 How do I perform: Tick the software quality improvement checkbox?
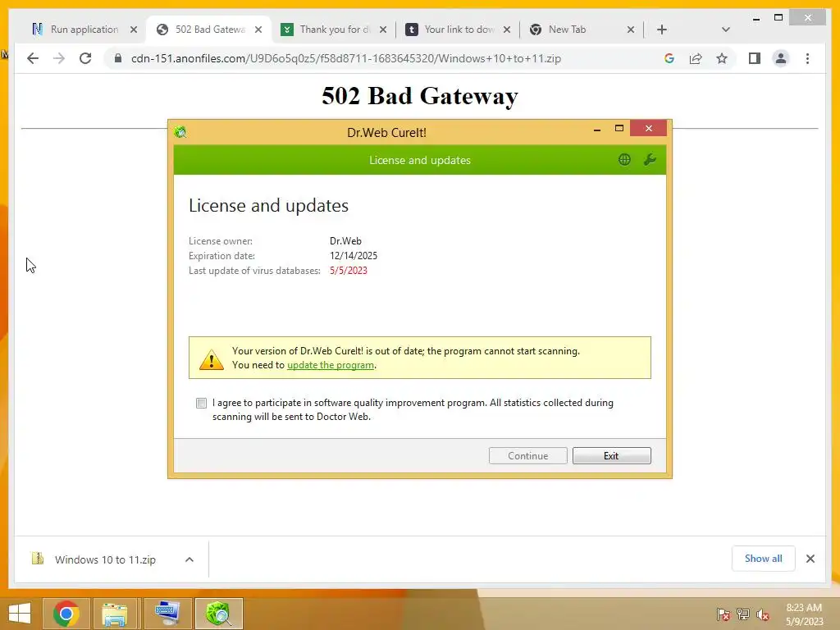202,403
